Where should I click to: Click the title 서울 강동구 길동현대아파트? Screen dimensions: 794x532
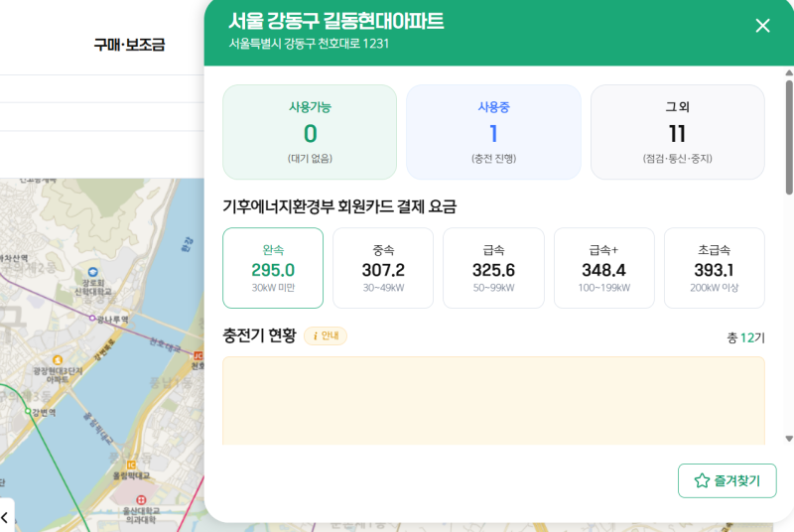(335, 21)
